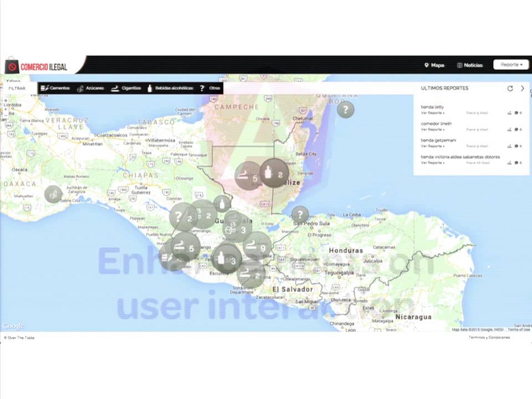Image resolution: width=532 pixels, height=399 pixels.
Task: Select the tienda letty report title
Action: pos(432,107)
